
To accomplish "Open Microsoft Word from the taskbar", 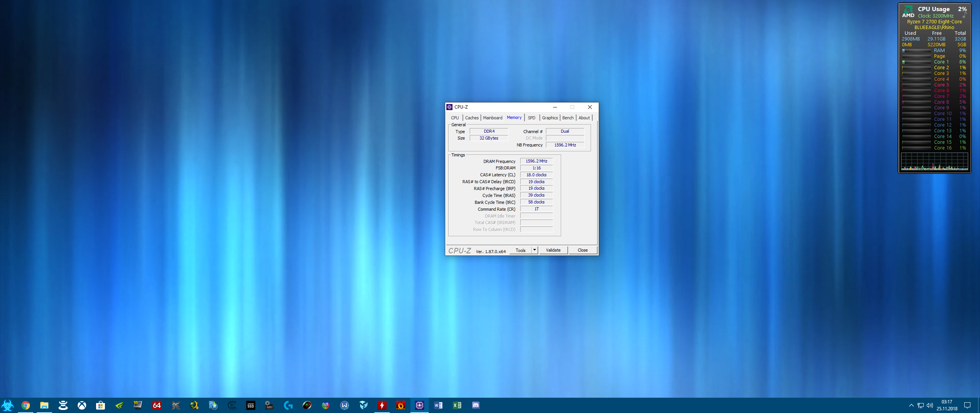I will tap(438, 405).
